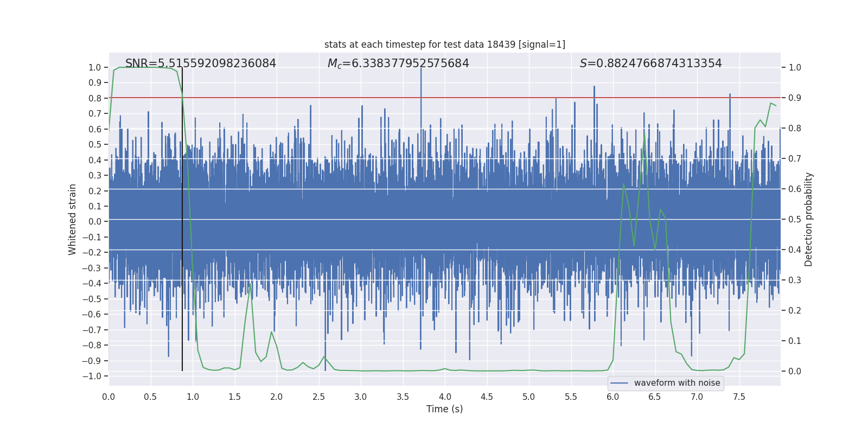868x434 pixels.
Task: Click the red horizontal threshold line
Action: click(x=380, y=98)
